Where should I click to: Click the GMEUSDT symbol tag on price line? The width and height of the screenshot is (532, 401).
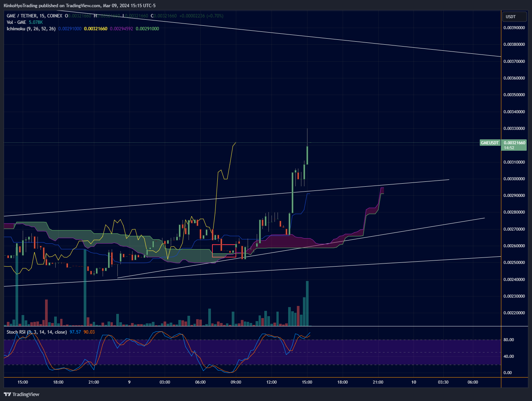(490, 143)
